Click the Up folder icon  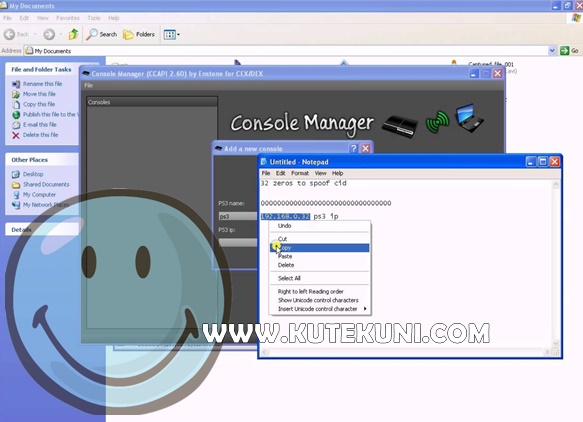(x=73, y=35)
